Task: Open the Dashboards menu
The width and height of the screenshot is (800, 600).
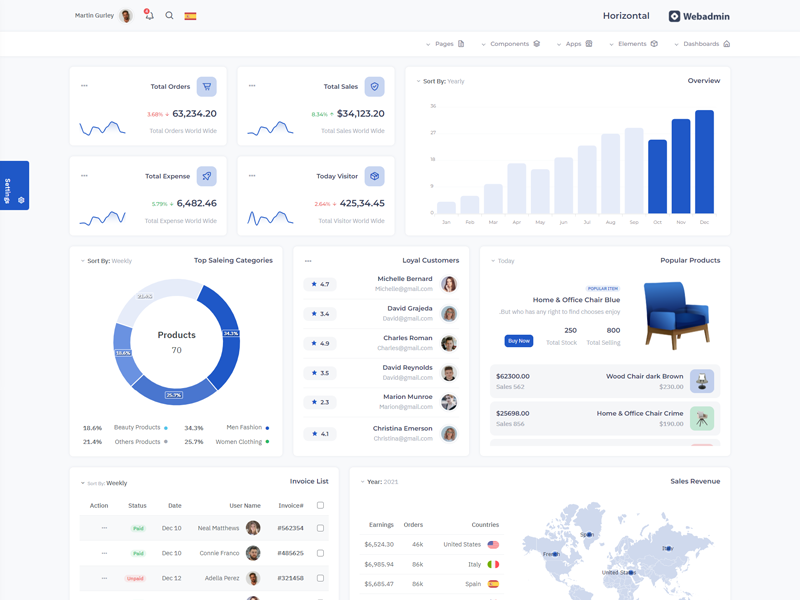Action: 701,44
